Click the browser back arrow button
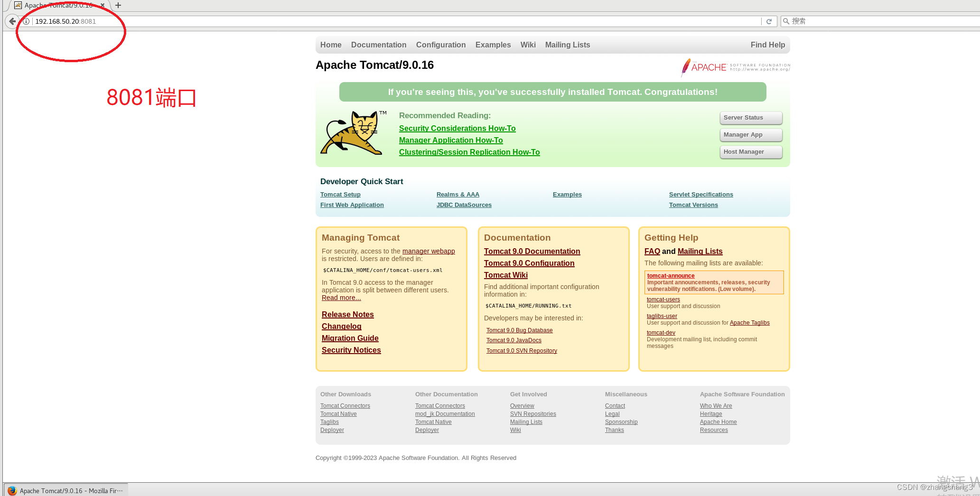This screenshot has height=496, width=980. (x=12, y=21)
